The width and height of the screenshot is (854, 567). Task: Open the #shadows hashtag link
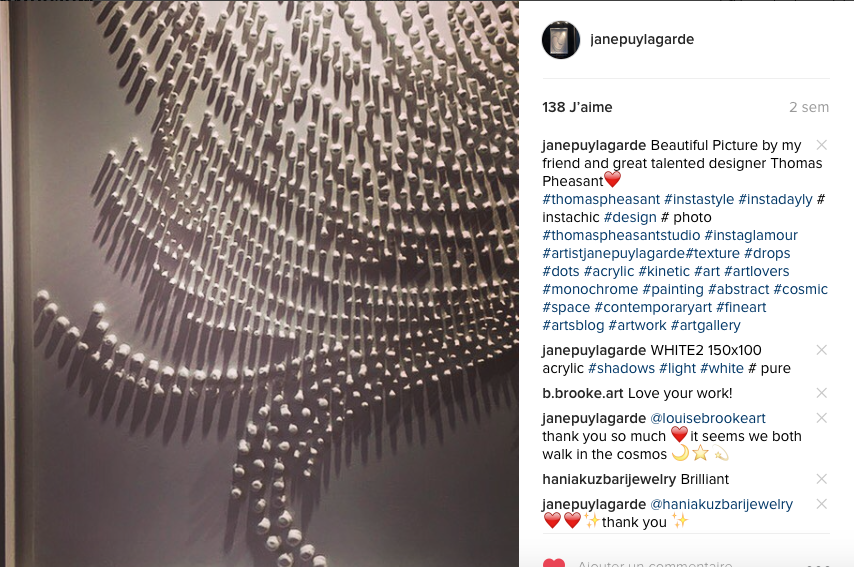pyautogui.click(x=621, y=368)
